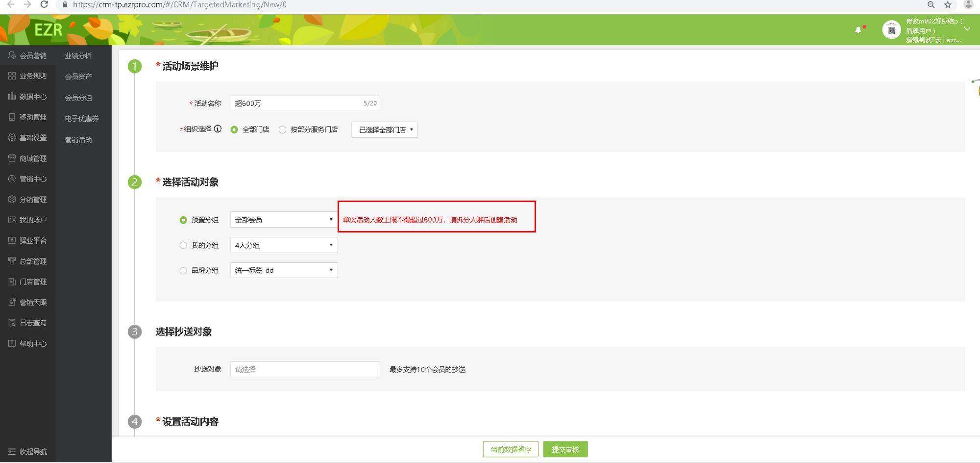
Task: Click the browser profile icon
Action: click(x=968, y=4)
